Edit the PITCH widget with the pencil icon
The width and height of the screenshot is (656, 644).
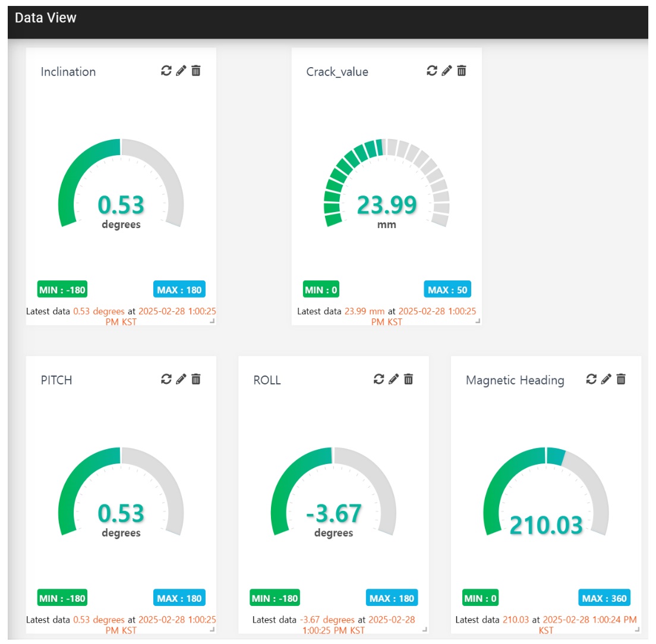coord(181,379)
